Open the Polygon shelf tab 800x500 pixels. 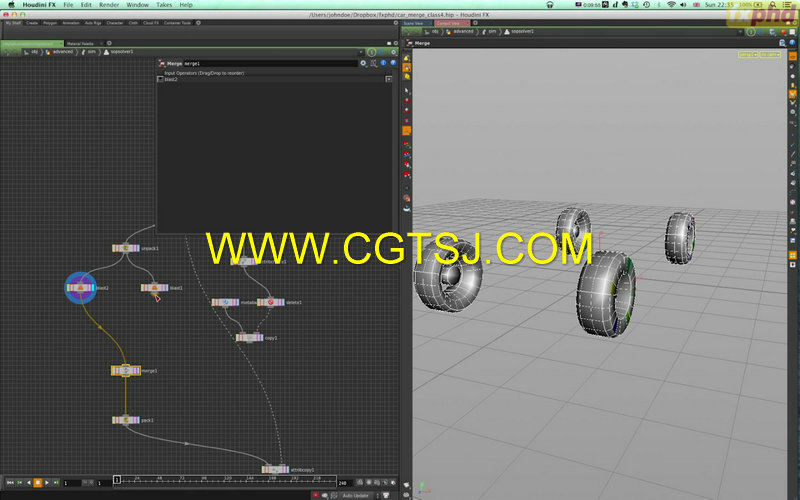click(50, 23)
